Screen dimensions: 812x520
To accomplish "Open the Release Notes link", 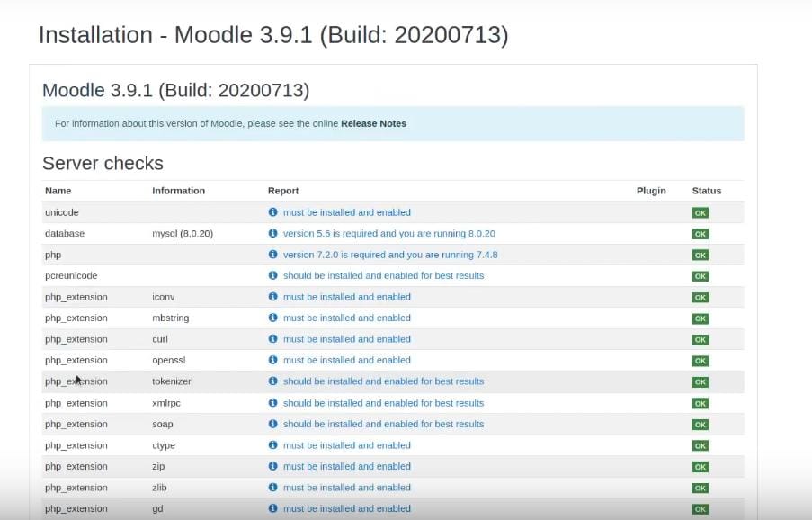I will tap(373, 123).
